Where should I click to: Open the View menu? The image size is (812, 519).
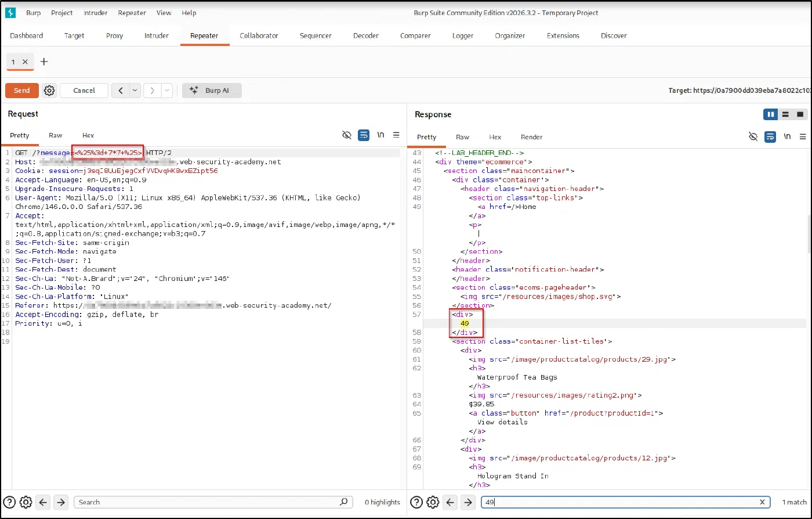164,13
